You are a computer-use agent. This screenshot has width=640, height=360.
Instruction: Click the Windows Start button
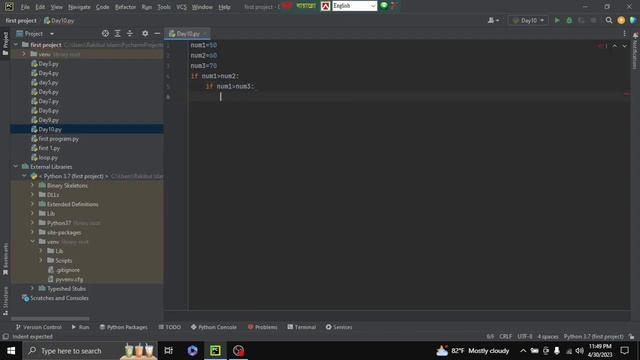[x=11, y=351]
